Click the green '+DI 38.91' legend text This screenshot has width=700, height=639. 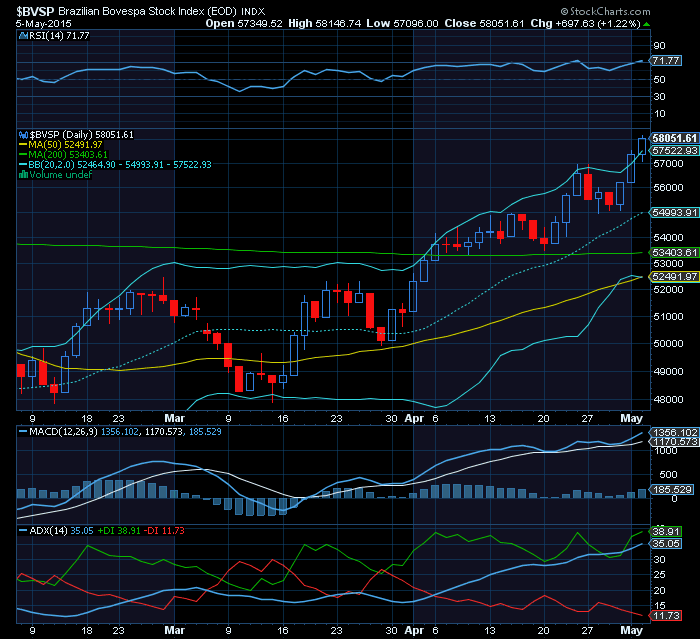[x=119, y=531]
